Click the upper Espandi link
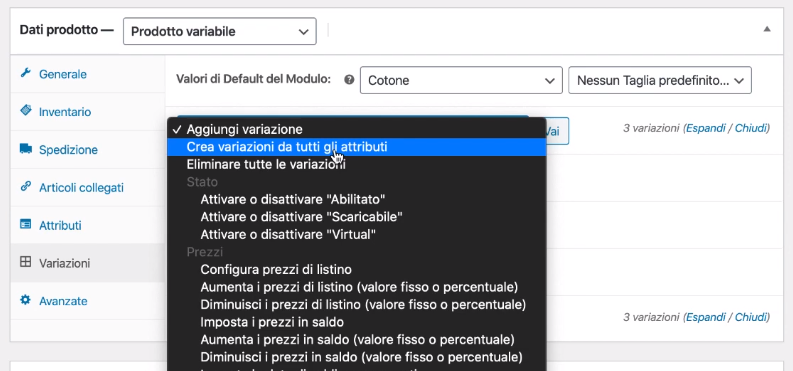793x371 pixels. (x=706, y=128)
